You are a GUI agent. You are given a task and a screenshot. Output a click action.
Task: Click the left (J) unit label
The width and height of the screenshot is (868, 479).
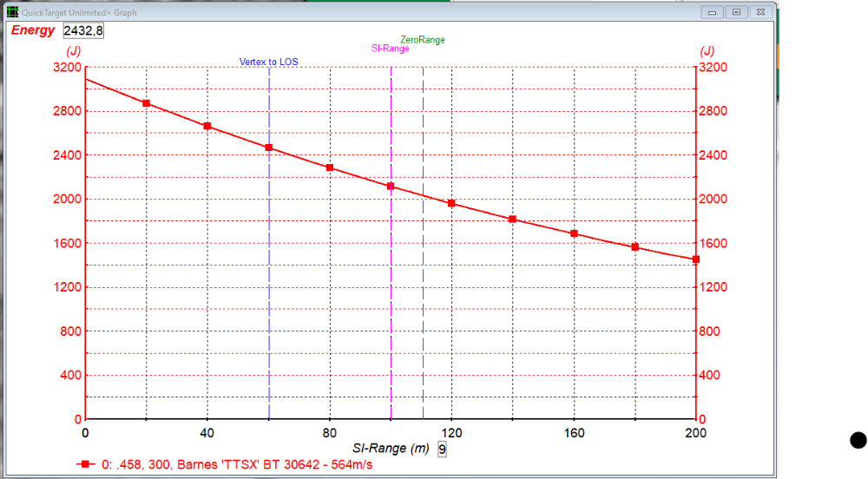pyautogui.click(x=74, y=51)
